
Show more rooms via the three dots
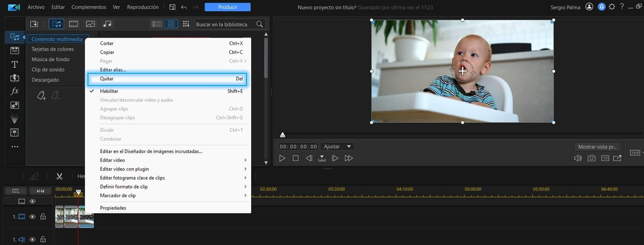click(x=15, y=147)
